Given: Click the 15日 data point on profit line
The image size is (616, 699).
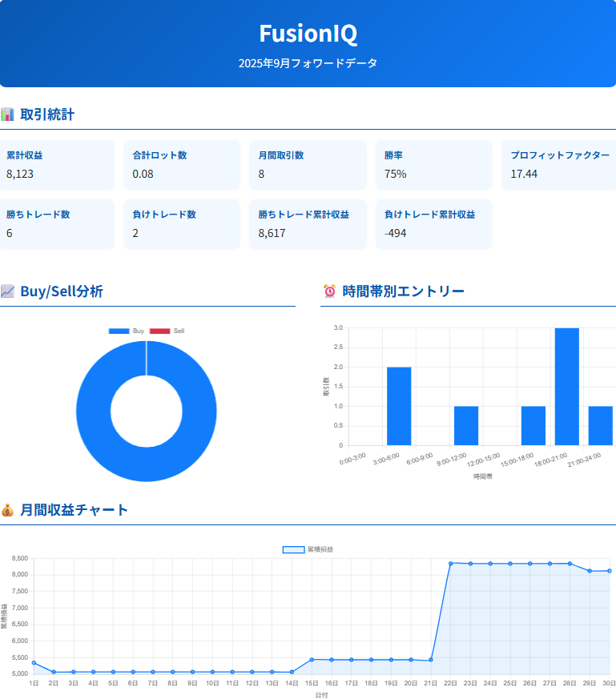Looking at the screenshot, I should pos(312,660).
